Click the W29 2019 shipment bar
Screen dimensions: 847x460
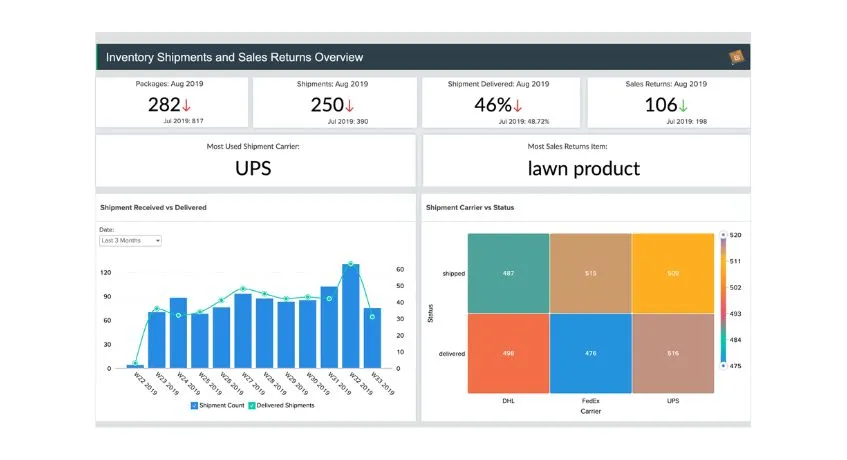click(286, 335)
